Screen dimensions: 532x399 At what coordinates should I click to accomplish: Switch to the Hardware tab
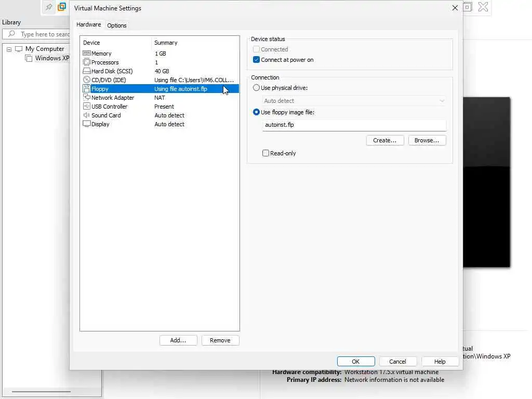[x=88, y=24]
